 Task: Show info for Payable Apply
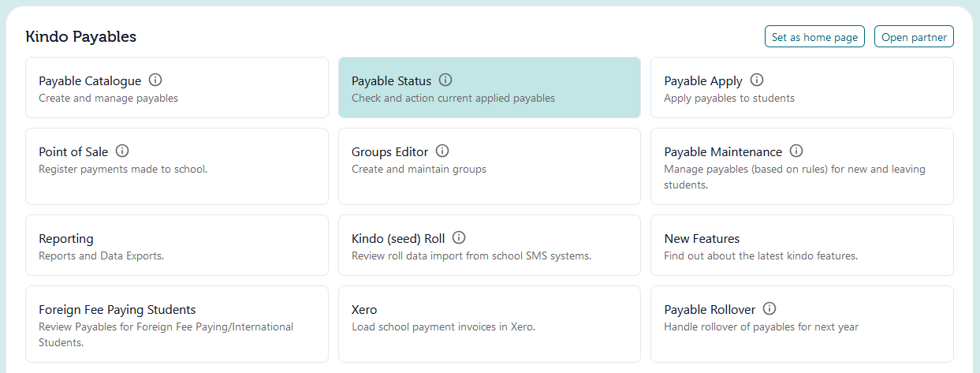pyautogui.click(x=757, y=80)
